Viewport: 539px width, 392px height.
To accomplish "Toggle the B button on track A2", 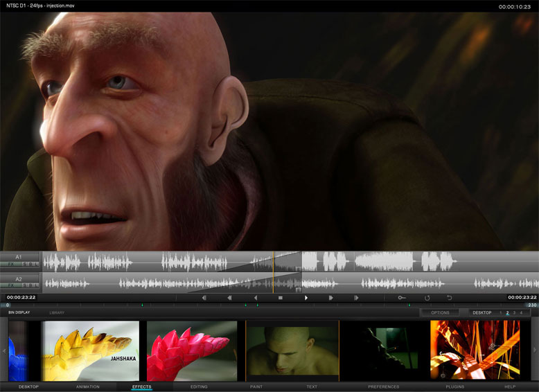I will point(30,285).
